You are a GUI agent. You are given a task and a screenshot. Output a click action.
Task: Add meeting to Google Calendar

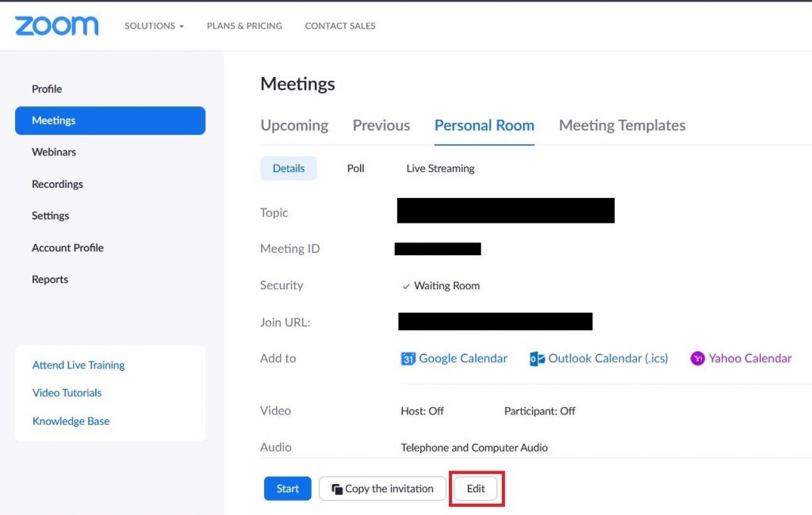[x=463, y=359]
